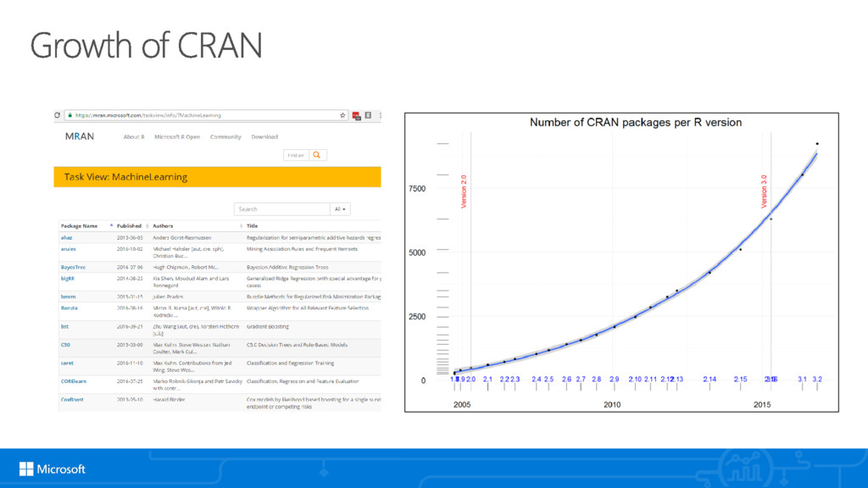Viewport: 868px width, 488px height.
Task: Open the BayesTree package link
Action: 73,267
